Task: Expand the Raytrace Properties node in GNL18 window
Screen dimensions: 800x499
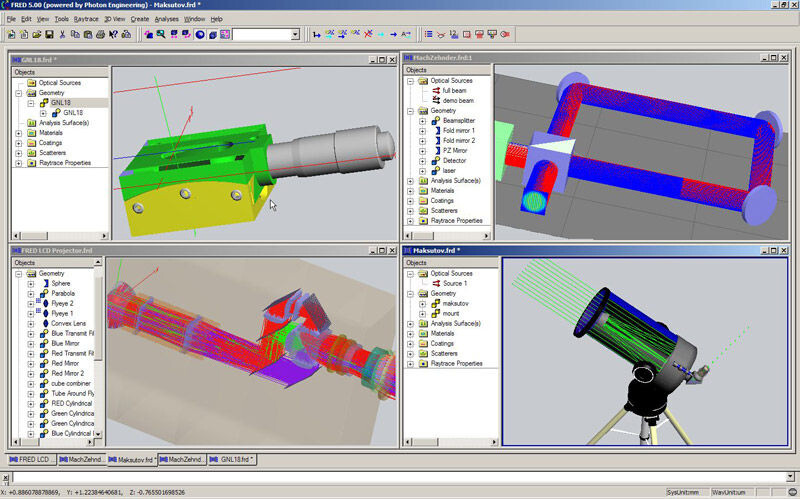Action: [x=19, y=163]
